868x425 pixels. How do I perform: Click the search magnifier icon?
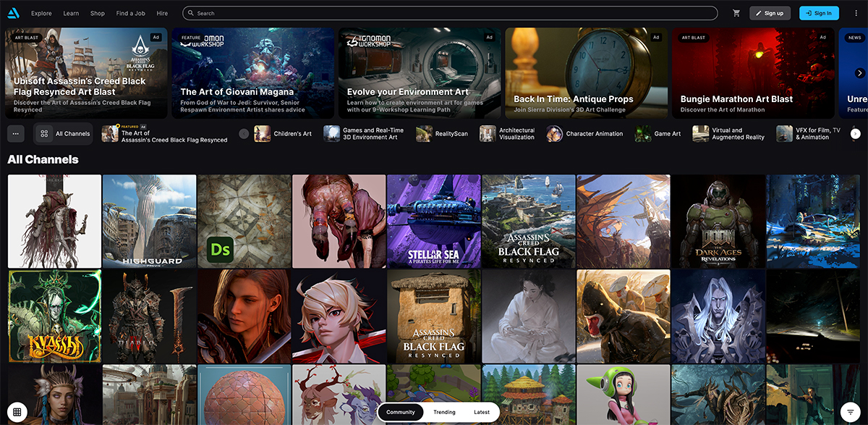[x=191, y=13]
